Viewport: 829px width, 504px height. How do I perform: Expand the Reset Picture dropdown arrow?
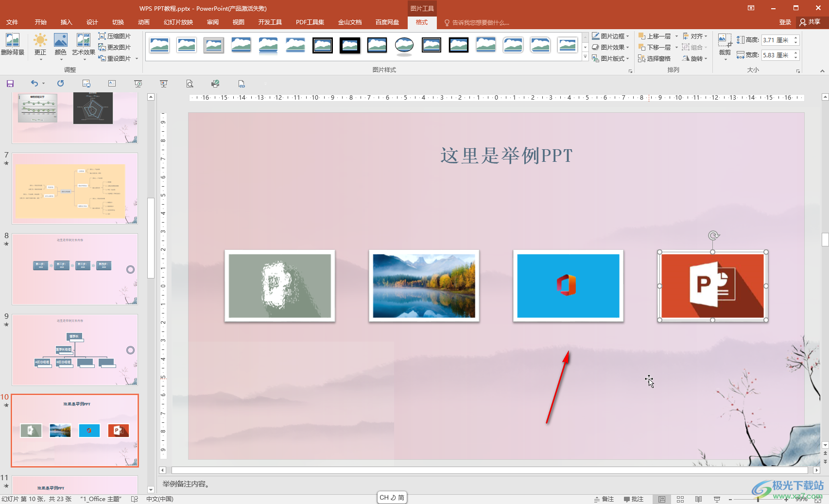pos(137,58)
